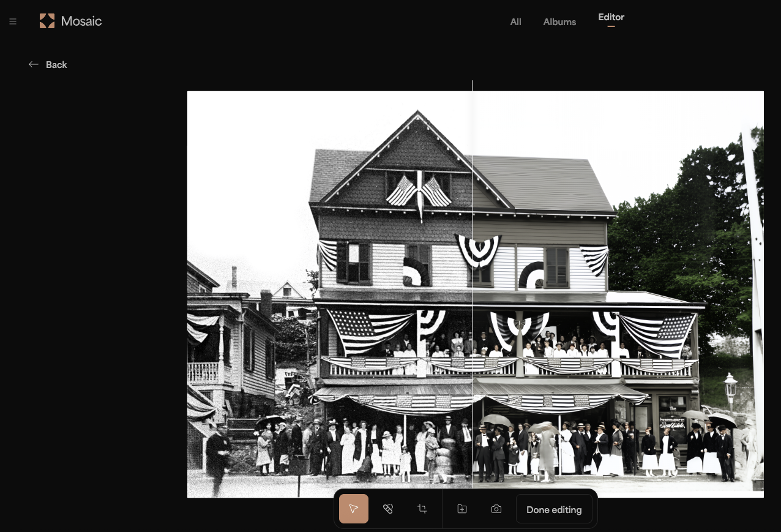Open the Albums tab

559,21
